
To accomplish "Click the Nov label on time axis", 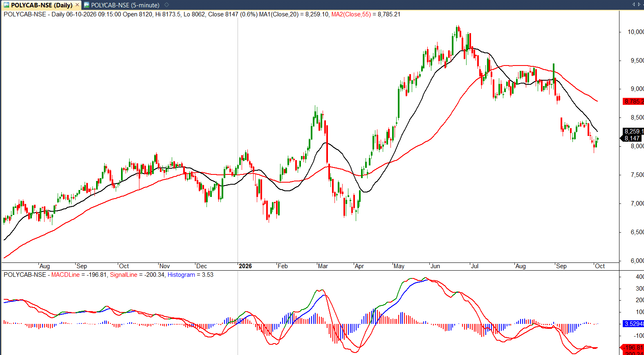I will 164,266.
